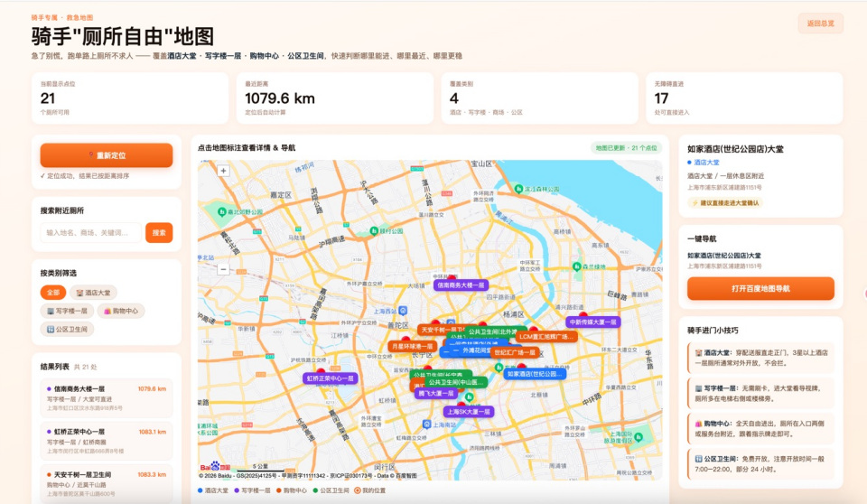Viewport: 867px width, 504px height.
Task: Click the 建议直接走进大堂确认 tip badge
Action: coord(725,202)
